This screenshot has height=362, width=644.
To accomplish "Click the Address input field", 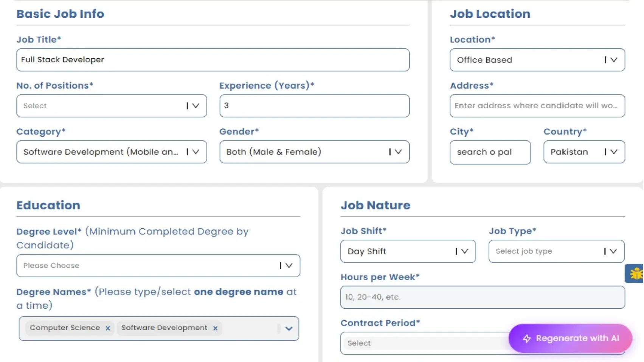I will pos(537,106).
